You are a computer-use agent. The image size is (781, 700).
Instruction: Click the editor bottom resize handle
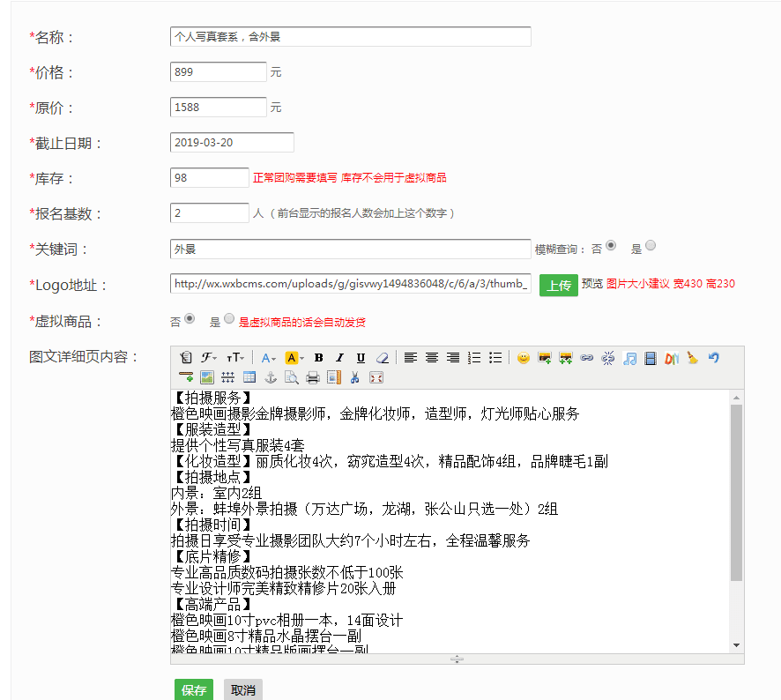[x=457, y=659]
